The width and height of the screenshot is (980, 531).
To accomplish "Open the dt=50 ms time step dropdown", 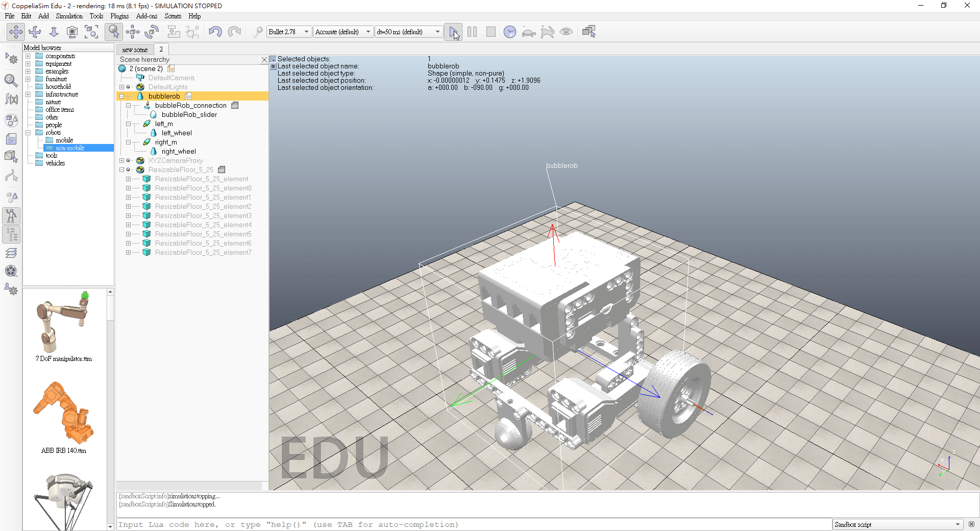I will [x=408, y=32].
